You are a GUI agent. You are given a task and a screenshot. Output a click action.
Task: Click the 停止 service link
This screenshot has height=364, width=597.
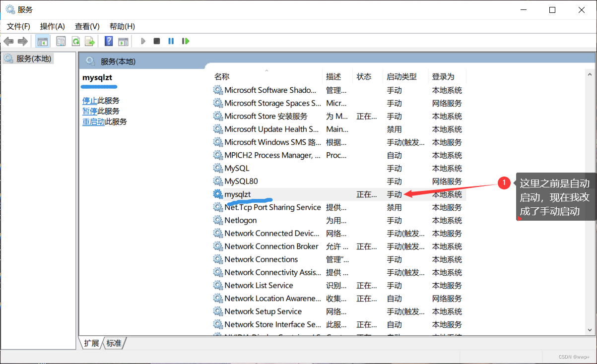click(x=90, y=101)
